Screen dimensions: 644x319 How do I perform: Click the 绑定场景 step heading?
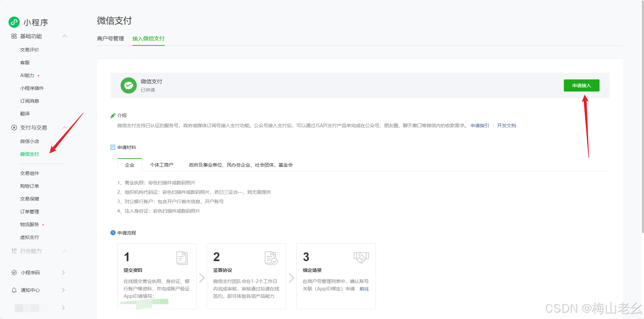click(x=312, y=270)
